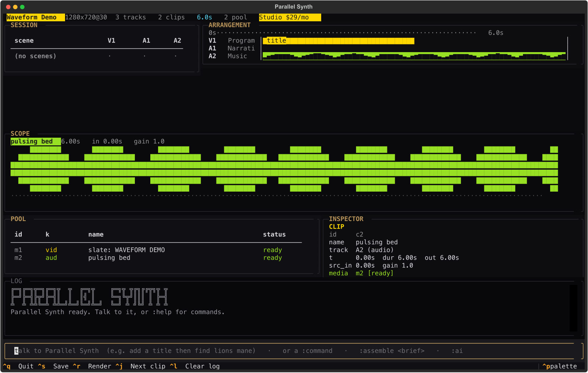Open the Studio $29/mo plan badge

290,17
